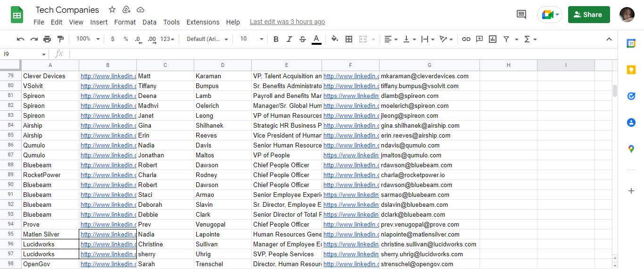The height and width of the screenshot is (269, 644).
Task: Check the cloud document status icon
Action: click(x=140, y=9)
